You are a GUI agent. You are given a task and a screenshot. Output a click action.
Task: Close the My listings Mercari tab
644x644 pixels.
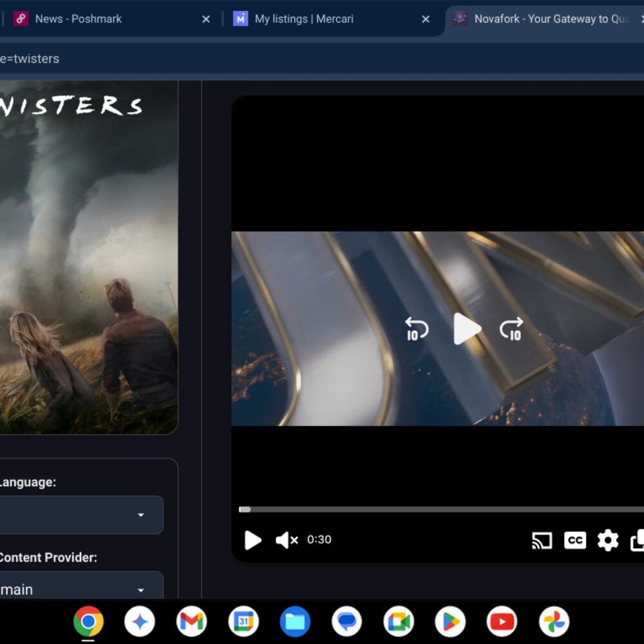426,19
